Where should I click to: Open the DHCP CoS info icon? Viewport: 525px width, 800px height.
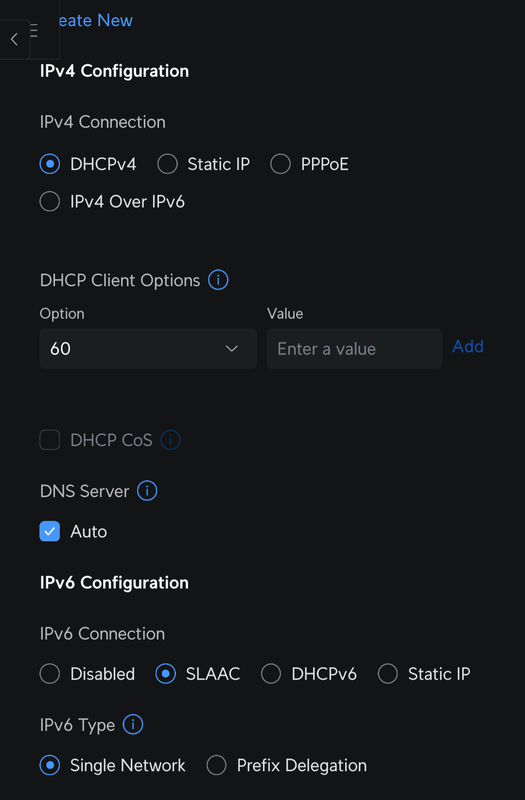click(170, 440)
